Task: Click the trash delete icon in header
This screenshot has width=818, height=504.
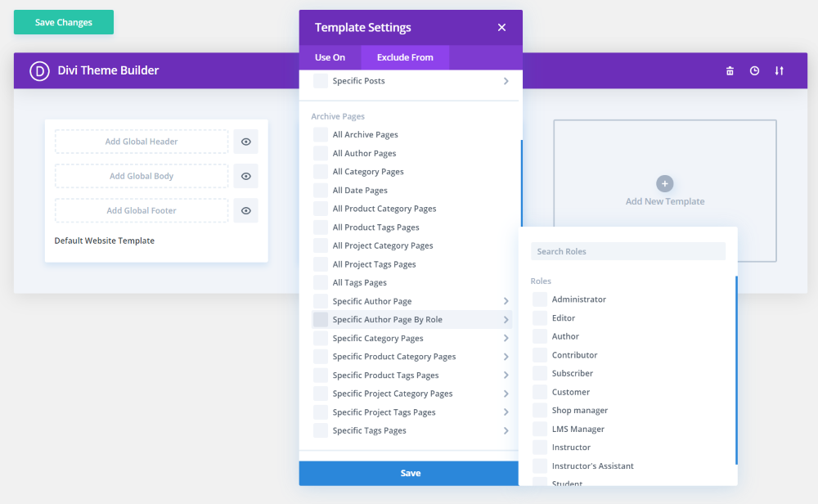Action: [730, 71]
